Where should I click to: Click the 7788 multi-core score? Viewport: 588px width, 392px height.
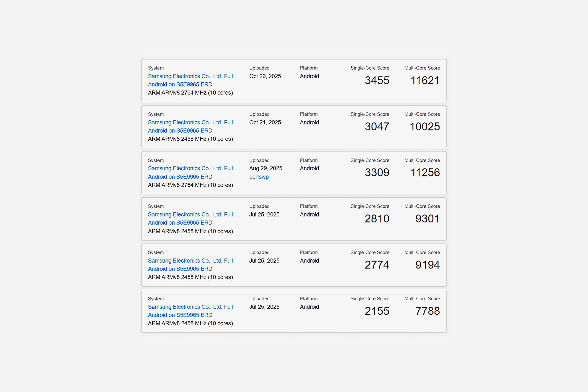click(x=427, y=311)
